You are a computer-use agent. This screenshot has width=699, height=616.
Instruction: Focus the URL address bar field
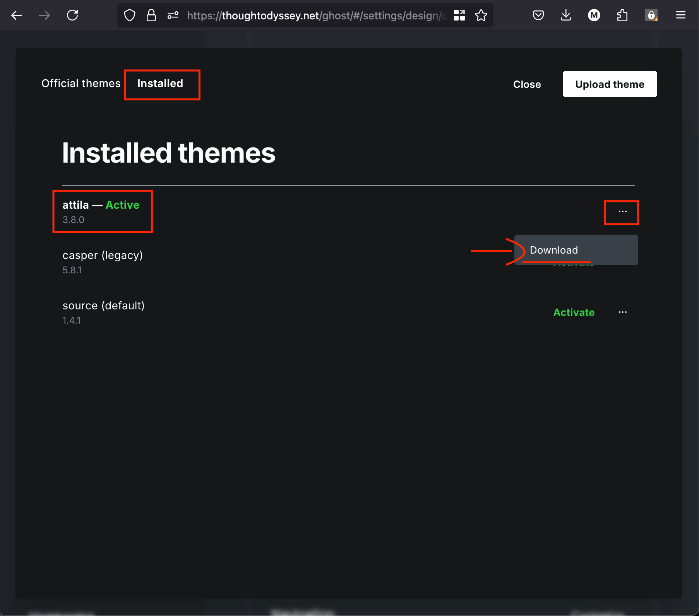[x=315, y=15]
